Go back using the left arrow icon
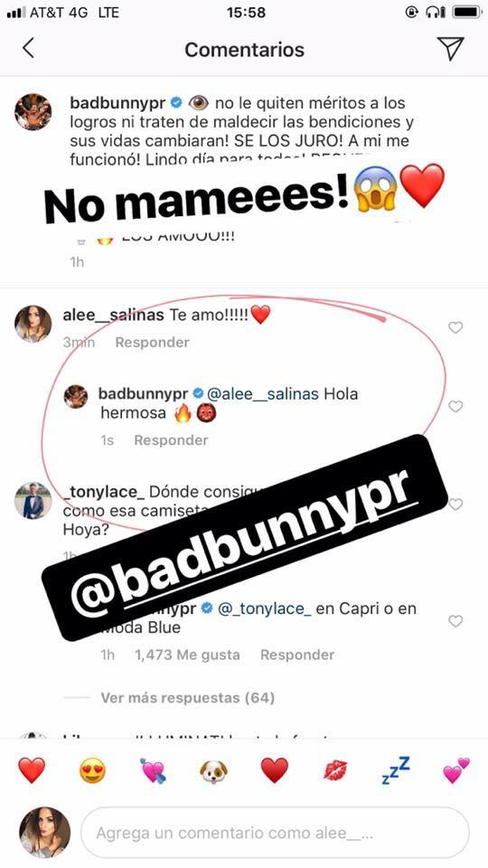 tap(28, 49)
